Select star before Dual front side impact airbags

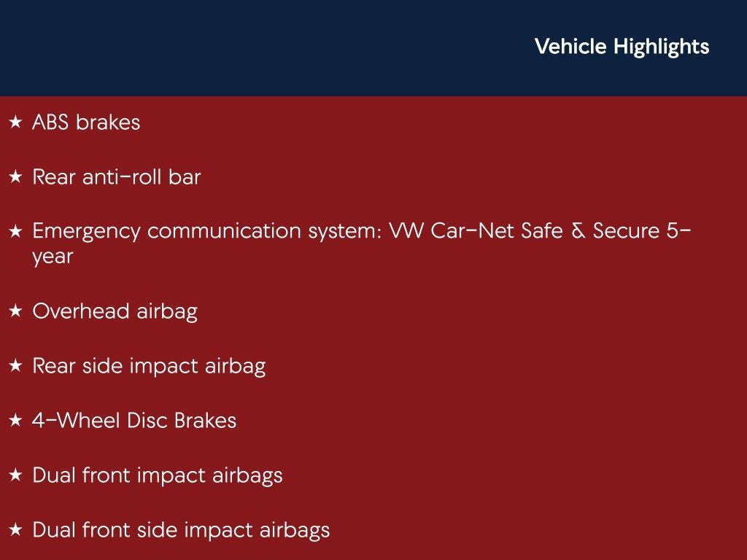[x=15, y=530]
